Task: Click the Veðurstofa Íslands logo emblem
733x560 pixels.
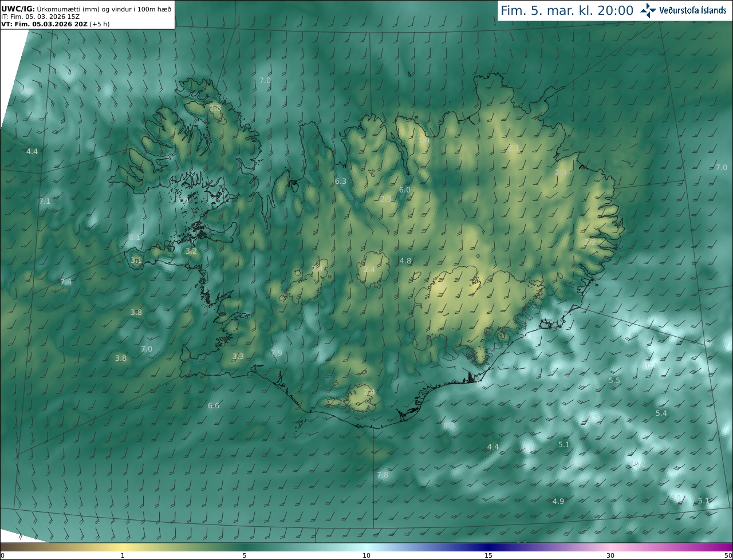Action: (x=649, y=10)
